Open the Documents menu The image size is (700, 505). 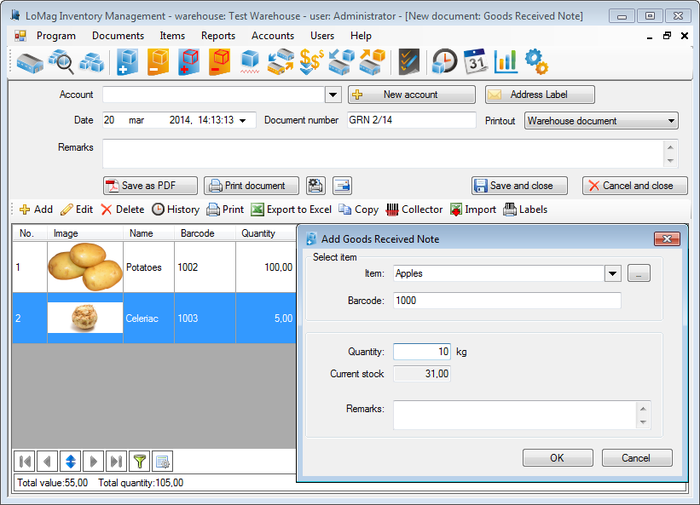(118, 36)
